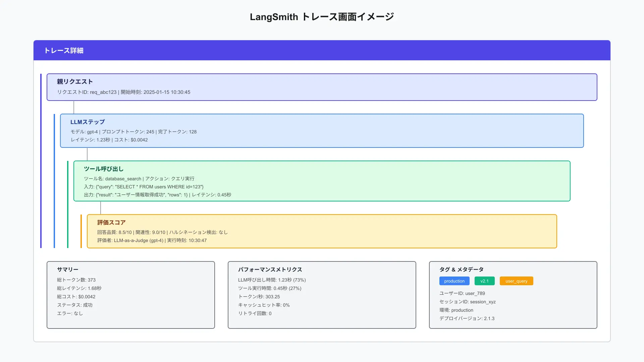644x362 pixels.
Task: Click the 入力 SELECT query line
Action: click(144, 187)
